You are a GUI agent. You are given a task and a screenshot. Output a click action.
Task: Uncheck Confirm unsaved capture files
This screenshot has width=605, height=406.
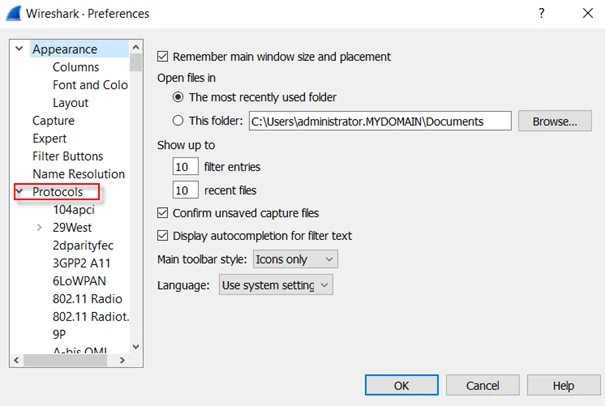click(x=165, y=213)
